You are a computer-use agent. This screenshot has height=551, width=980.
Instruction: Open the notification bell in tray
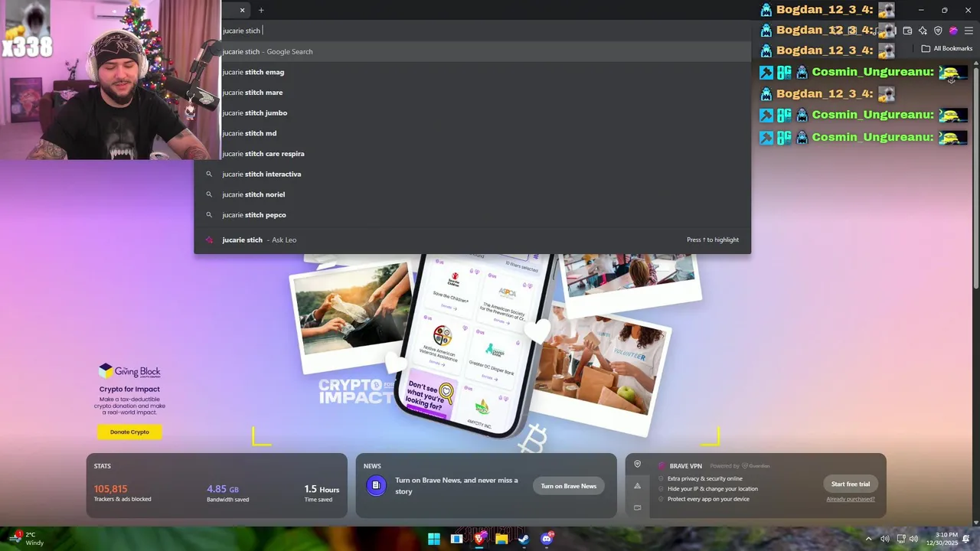click(x=967, y=539)
